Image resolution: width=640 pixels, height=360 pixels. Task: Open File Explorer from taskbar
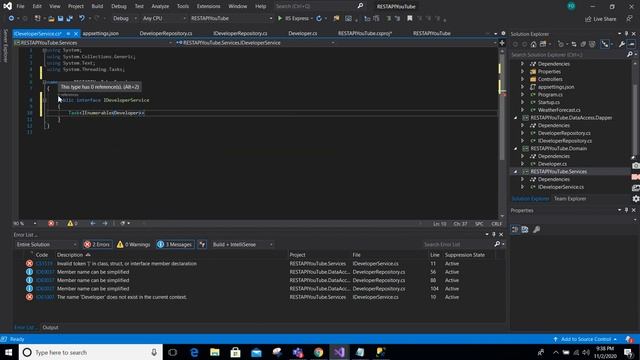click(x=215, y=352)
